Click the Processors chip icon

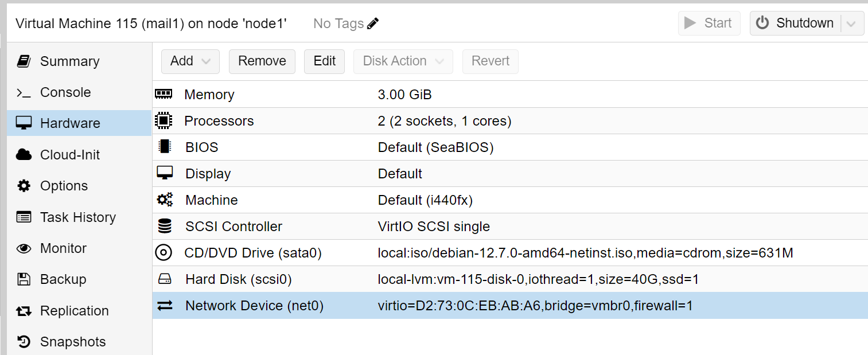[x=165, y=120]
